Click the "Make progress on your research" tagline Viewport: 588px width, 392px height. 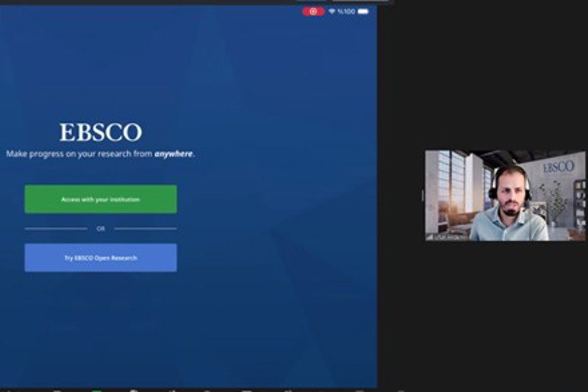[x=79, y=154]
